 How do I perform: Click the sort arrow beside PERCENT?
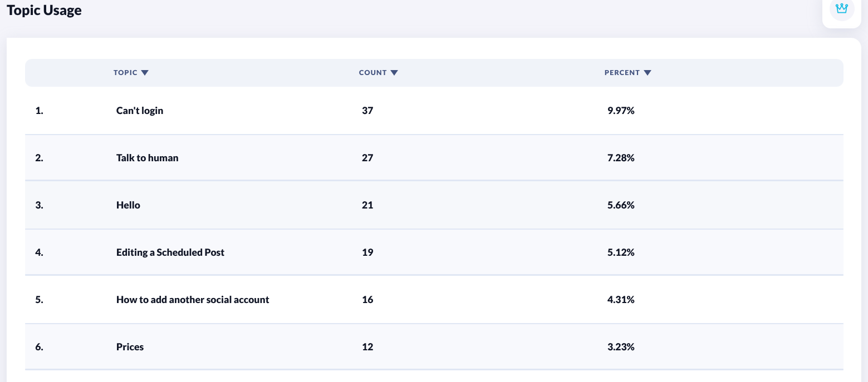pos(648,73)
